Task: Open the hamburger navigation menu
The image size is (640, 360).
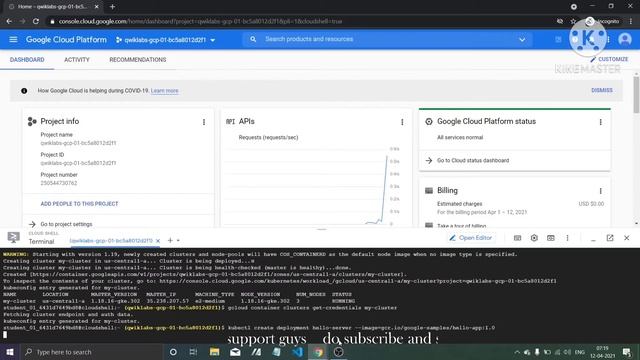Action: click(13, 40)
